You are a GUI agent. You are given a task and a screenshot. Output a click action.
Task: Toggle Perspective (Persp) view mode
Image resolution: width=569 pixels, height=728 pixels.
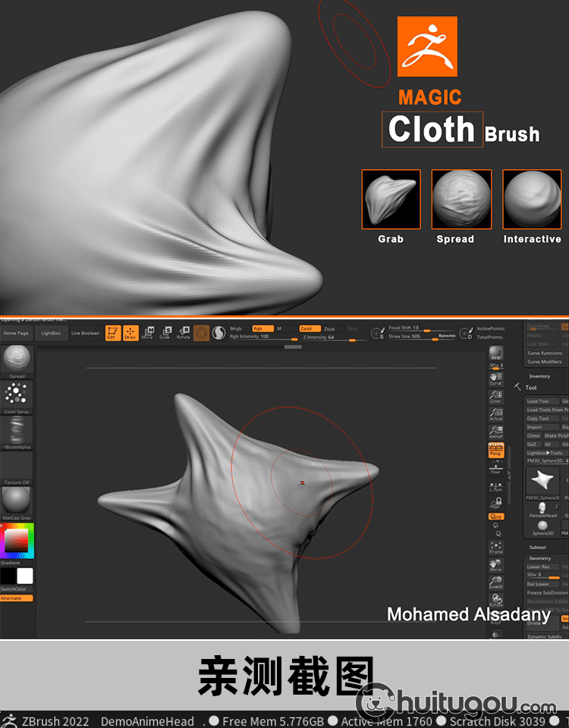click(495, 450)
